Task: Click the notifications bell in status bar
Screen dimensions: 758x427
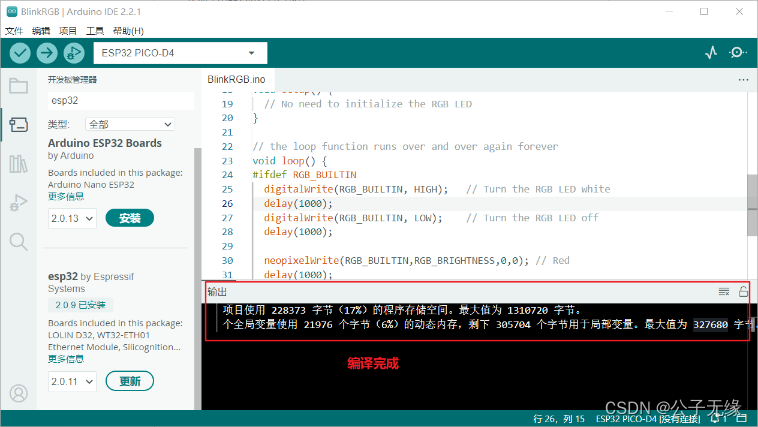Action: click(x=715, y=418)
